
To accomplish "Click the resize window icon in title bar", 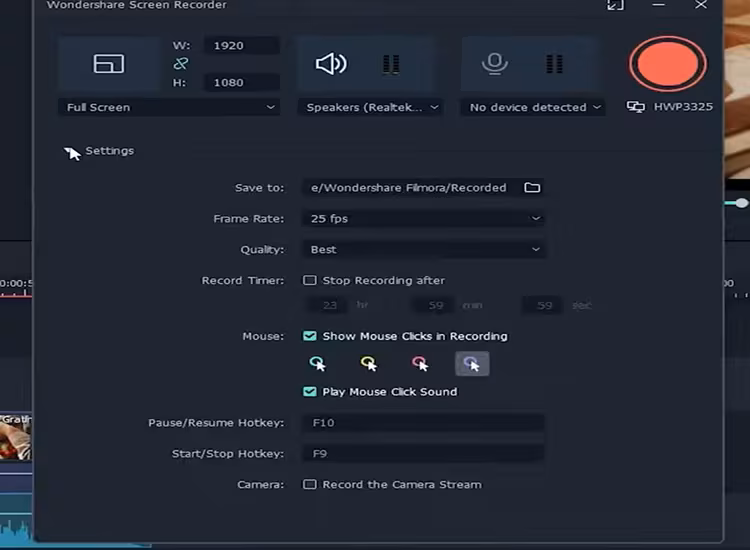I will pos(615,5).
